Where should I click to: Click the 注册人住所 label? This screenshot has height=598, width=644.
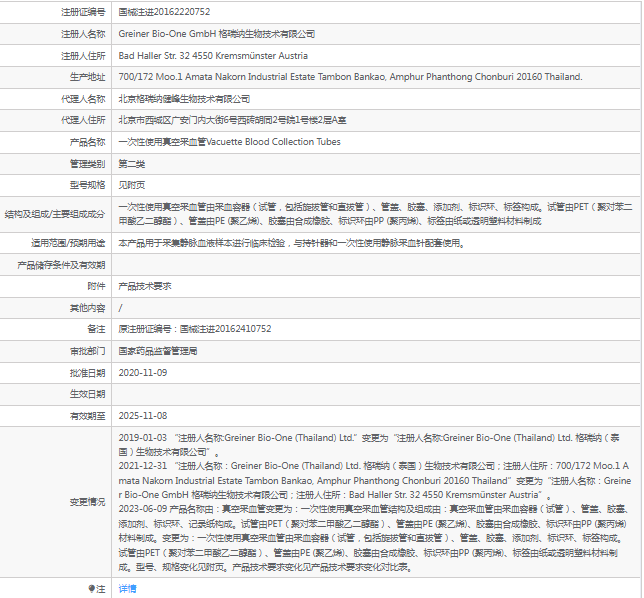(83, 56)
